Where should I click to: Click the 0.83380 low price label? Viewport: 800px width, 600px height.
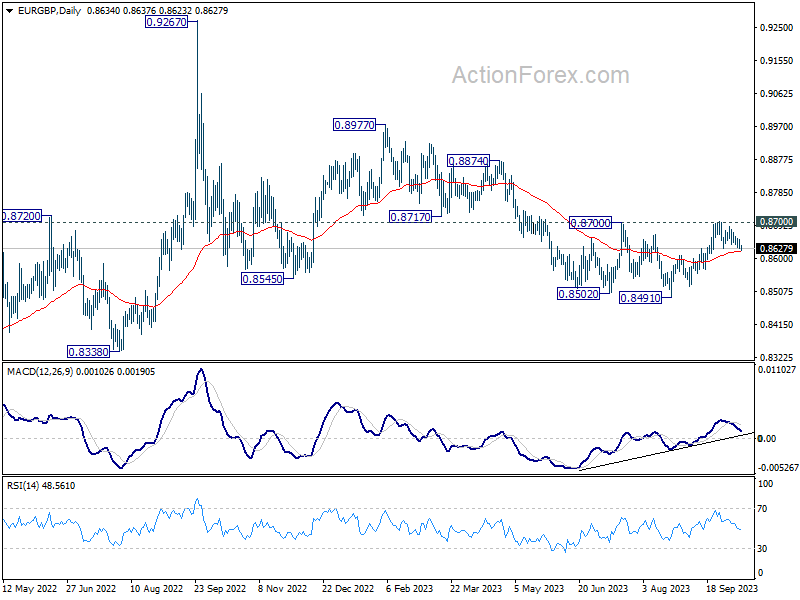(88, 352)
